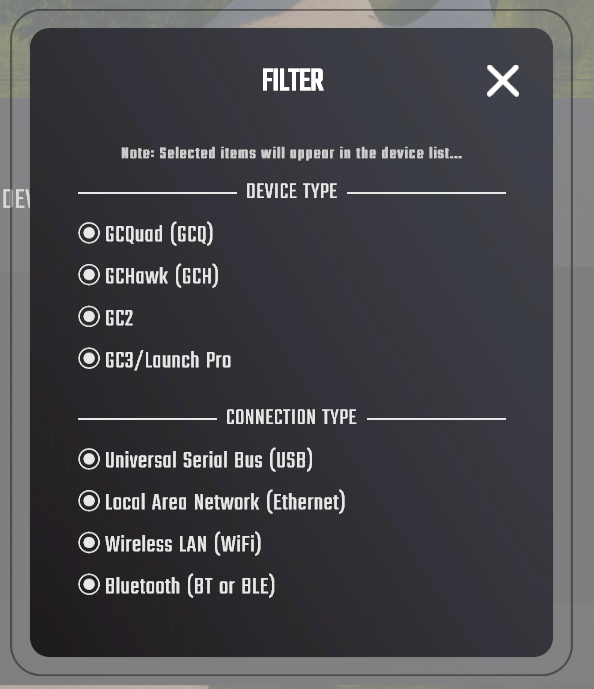The height and width of the screenshot is (689, 594).
Task: Toggle the Local Area Network radio button
Action: coord(89,501)
